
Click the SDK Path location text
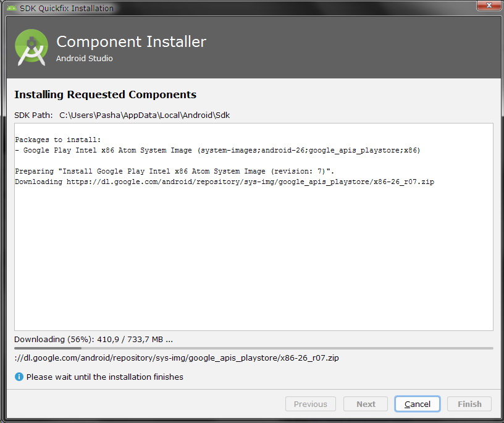click(x=145, y=115)
